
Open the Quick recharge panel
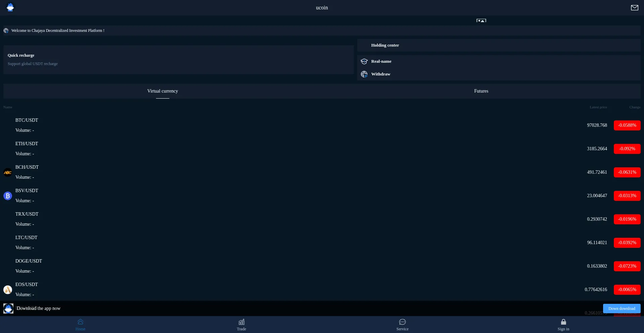178,60
